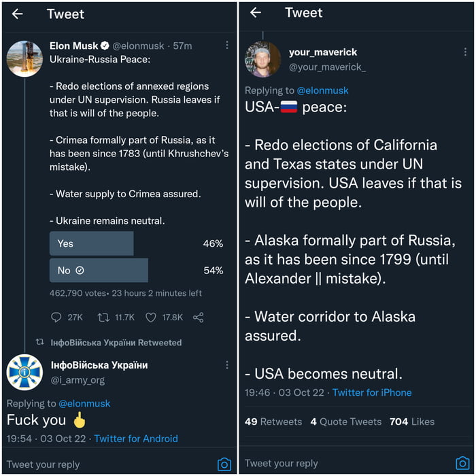The image size is (476, 476).
Task: Click the reply bubble icon under Elon's tweet
Action: (56, 317)
